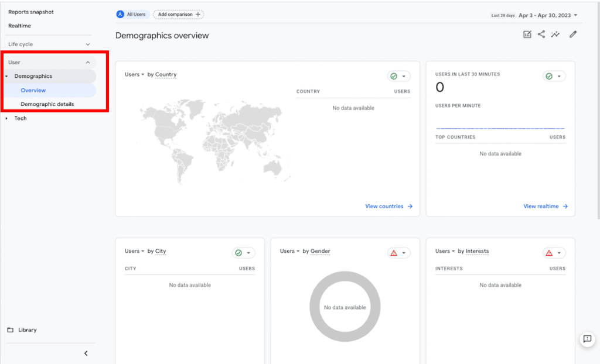Click the All Users segment badge
Screen dimensions: 600x364
tap(131, 15)
